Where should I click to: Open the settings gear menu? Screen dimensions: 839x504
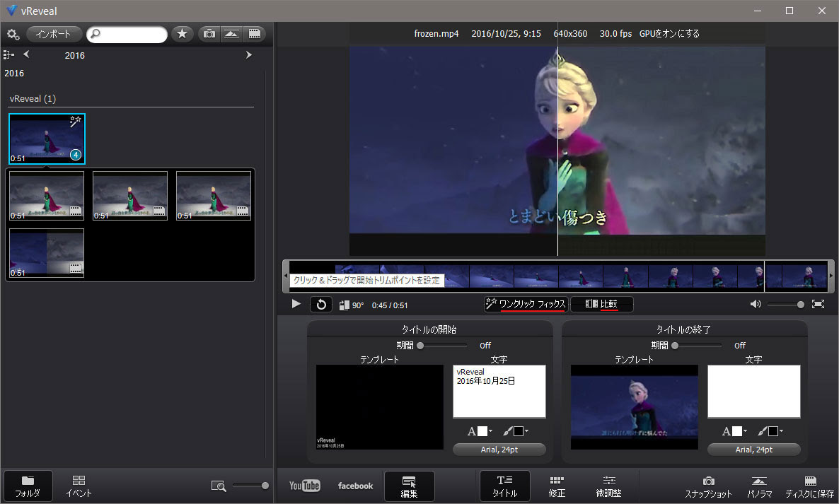(x=13, y=34)
